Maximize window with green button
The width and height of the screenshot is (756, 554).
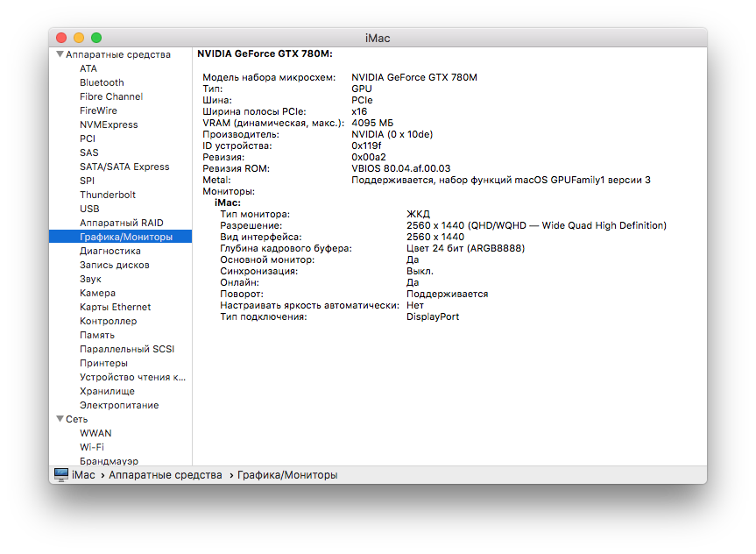(x=96, y=38)
